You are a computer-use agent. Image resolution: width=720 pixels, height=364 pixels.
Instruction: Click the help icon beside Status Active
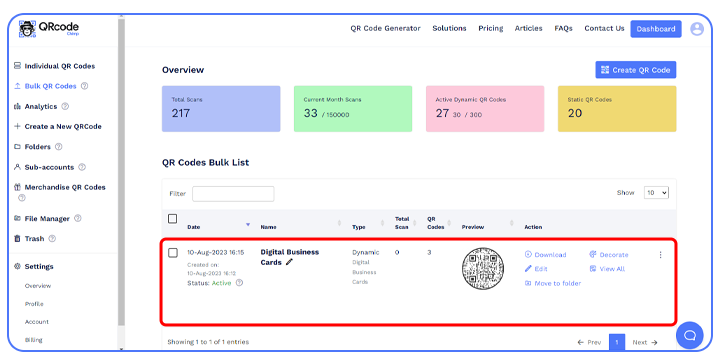click(239, 283)
